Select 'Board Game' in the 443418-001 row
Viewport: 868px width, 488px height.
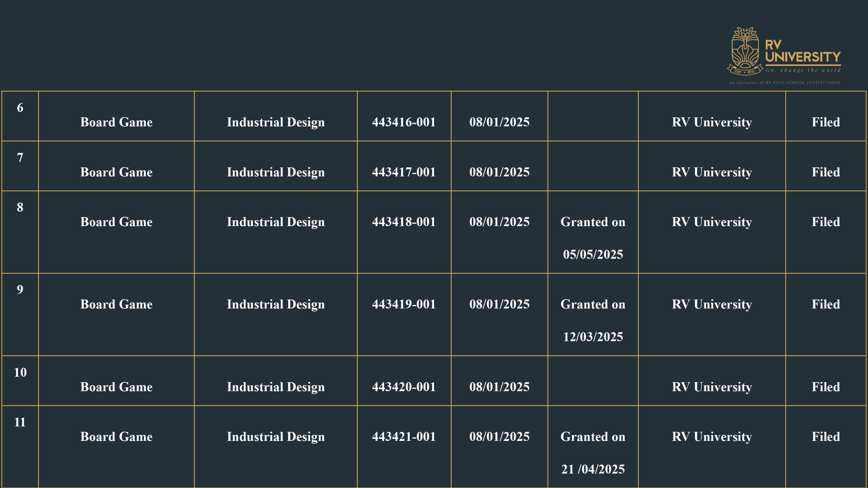(116, 222)
